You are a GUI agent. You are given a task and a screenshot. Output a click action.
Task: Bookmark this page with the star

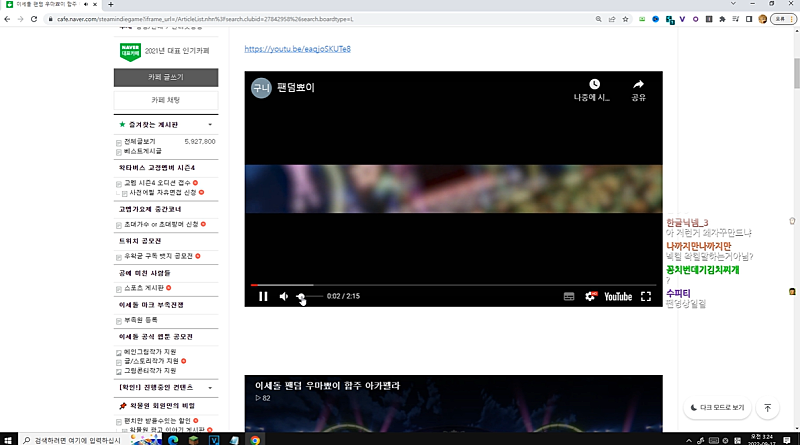click(x=626, y=19)
